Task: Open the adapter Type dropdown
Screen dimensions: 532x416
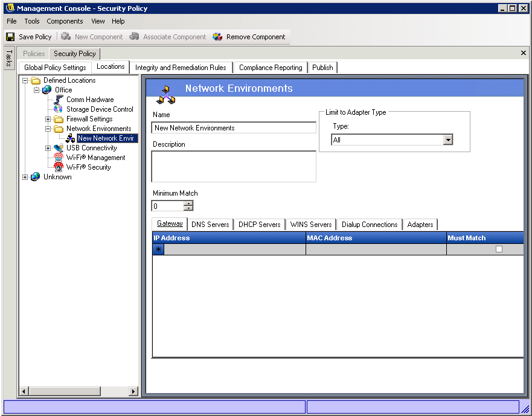Action: pyautogui.click(x=447, y=140)
